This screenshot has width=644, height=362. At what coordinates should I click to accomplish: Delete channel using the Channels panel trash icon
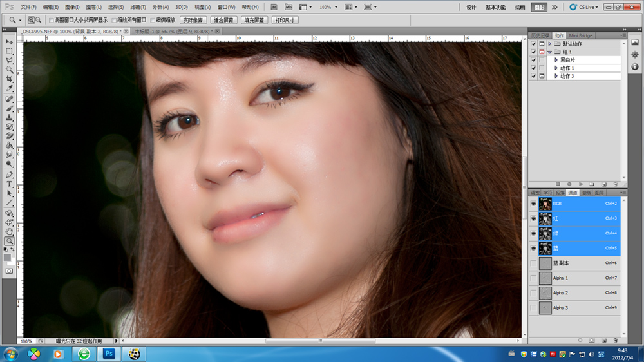tap(615, 339)
